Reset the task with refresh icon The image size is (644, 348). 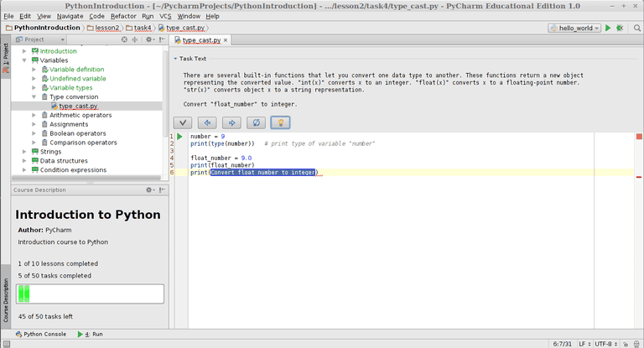coord(256,122)
